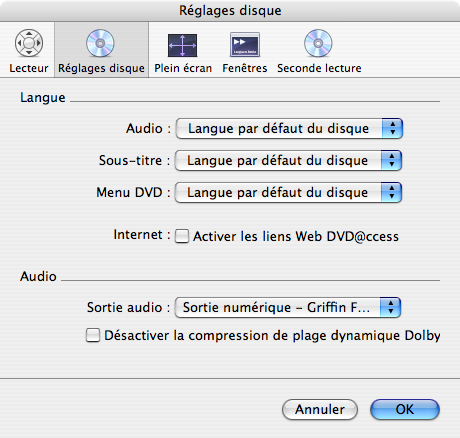Switch to the Plein écran tab label
The width and height of the screenshot is (460, 438).
tap(183, 68)
